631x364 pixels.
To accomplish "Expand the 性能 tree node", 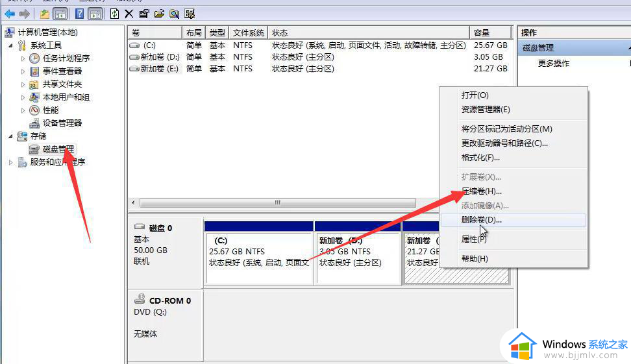I will coord(23,110).
